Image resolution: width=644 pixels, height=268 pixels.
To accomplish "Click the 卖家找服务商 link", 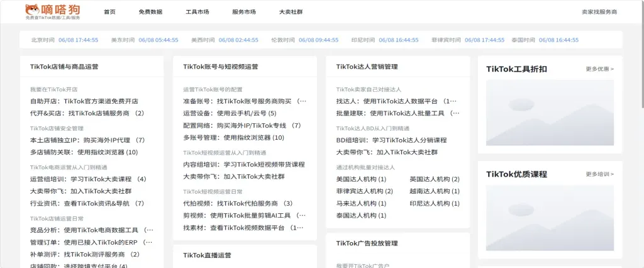I will pyautogui.click(x=599, y=12).
